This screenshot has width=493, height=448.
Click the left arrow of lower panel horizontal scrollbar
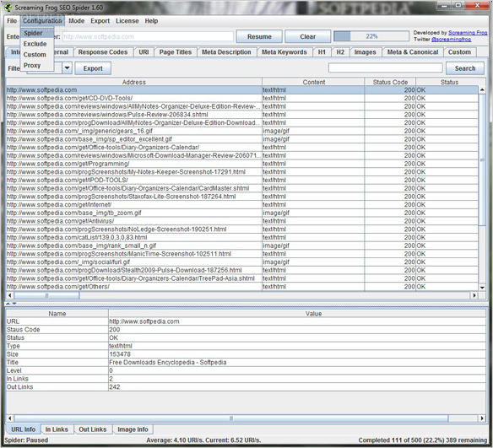click(x=10, y=418)
